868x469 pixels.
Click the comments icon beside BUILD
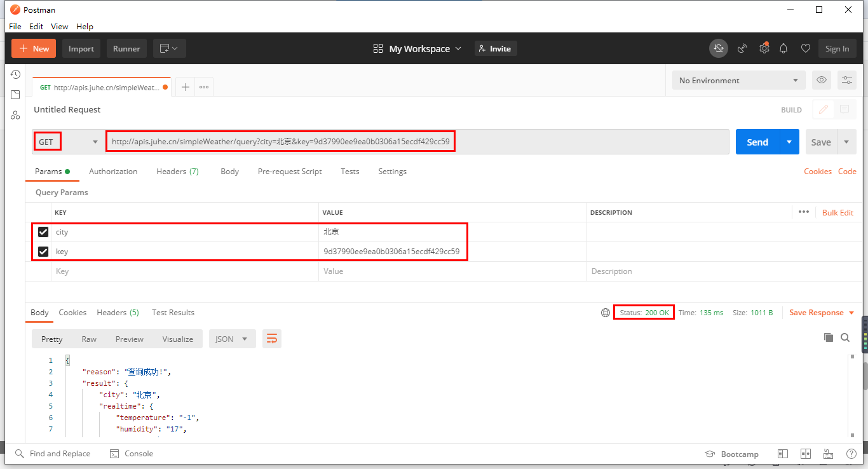click(844, 109)
